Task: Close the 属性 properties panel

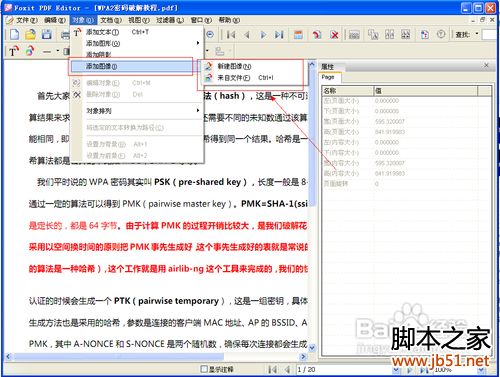Action: (486, 65)
